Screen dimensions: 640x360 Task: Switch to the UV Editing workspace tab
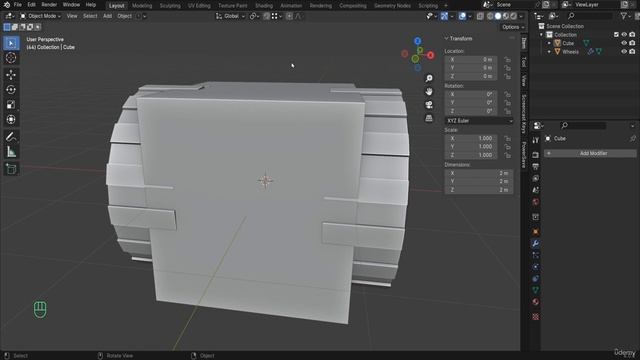coord(199,6)
